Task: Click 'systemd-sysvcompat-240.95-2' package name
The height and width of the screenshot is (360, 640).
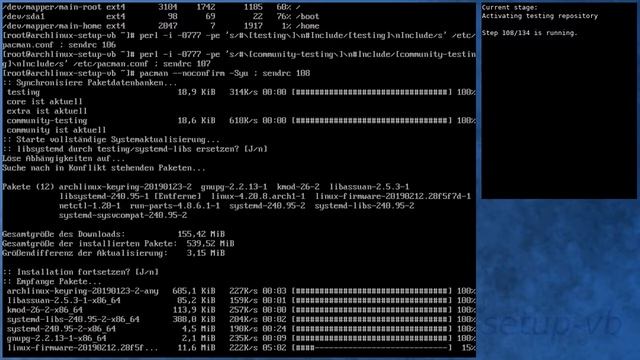Action: coord(123,216)
